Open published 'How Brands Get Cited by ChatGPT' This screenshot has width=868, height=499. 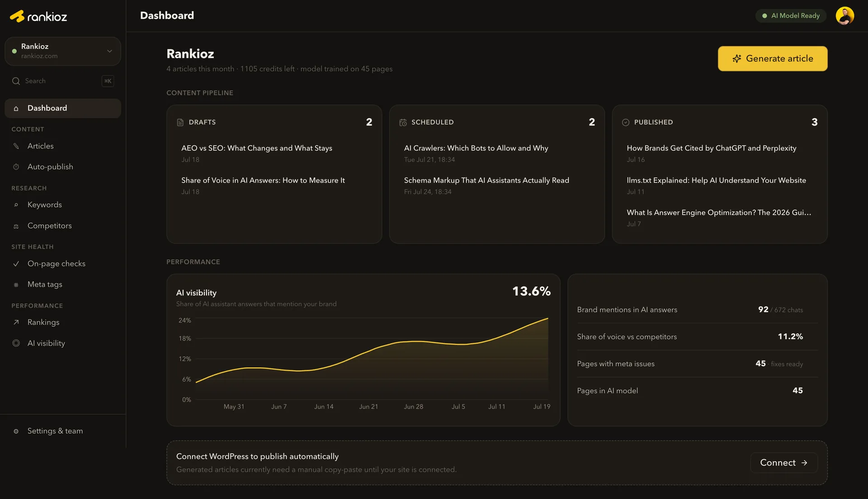pyautogui.click(x=712, y=148)
